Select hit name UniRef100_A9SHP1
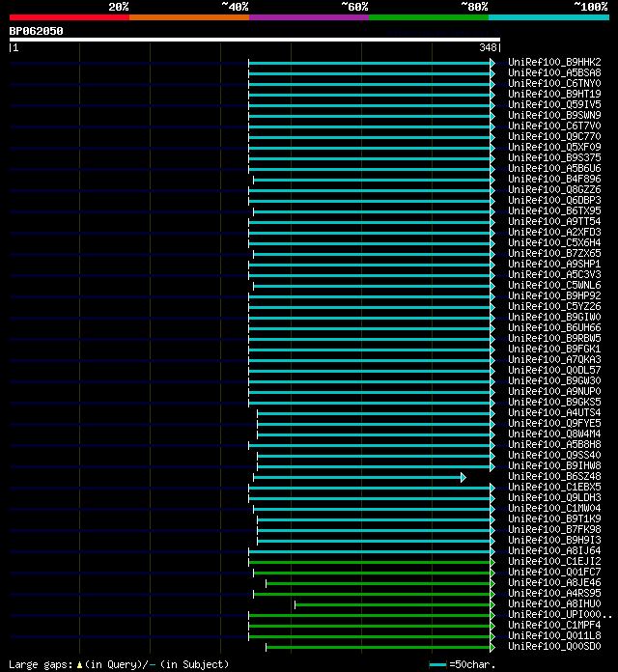The width and height of the screenshot is (618, 672). (554, 264)
